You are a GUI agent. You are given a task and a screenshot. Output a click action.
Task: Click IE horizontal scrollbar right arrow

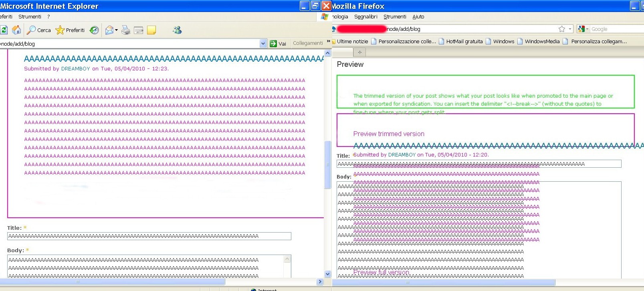tap(320, 282)
